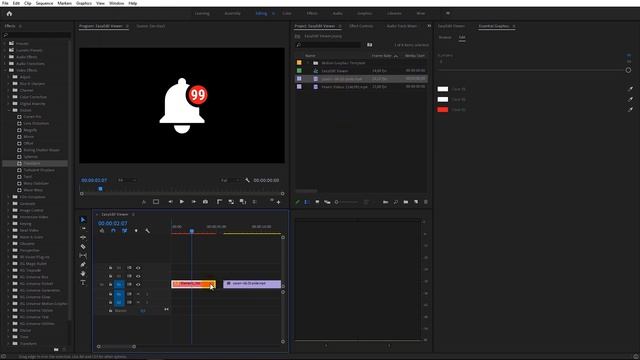The height and width of the screenshot is (360, 640).
Task: Select the Pen tool
Action: coord(83,264)
